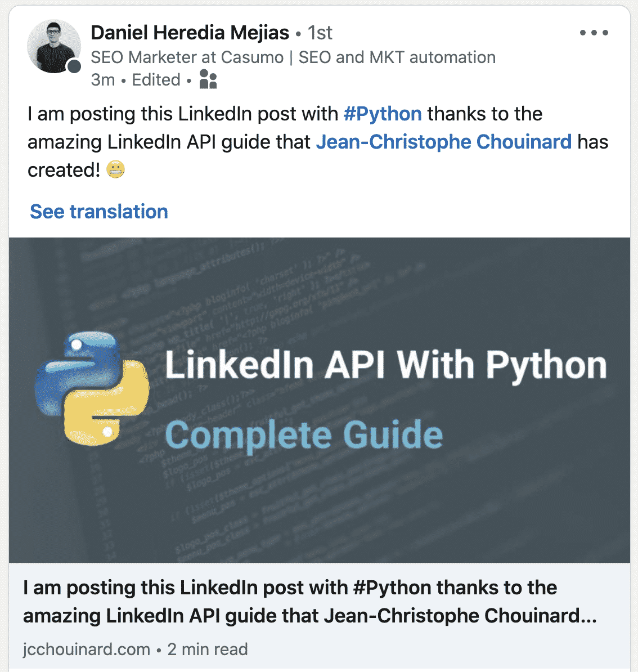Click the jcchouinard.com source domain

[87, 649]
